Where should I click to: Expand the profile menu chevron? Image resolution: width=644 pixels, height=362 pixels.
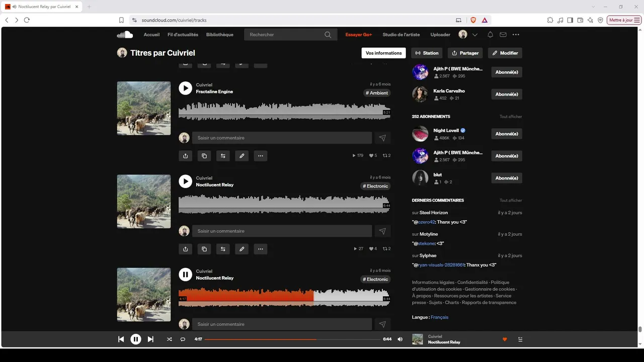pos(475,35)
